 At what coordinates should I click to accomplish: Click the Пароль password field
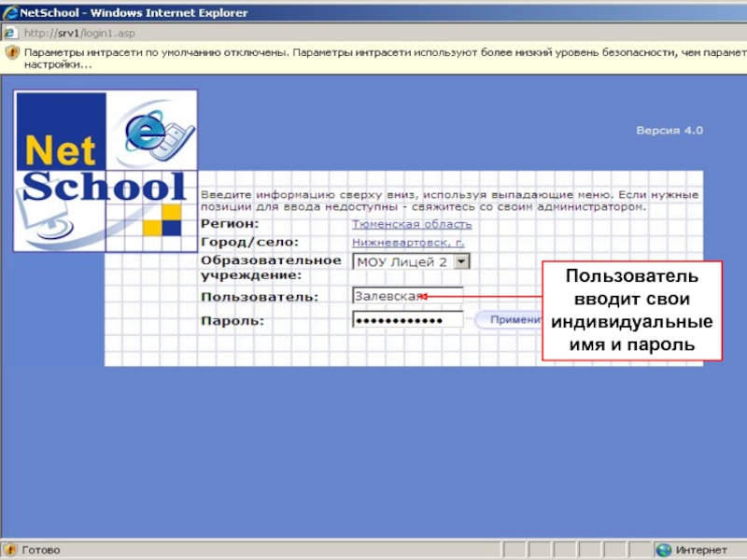pos(408,320)
